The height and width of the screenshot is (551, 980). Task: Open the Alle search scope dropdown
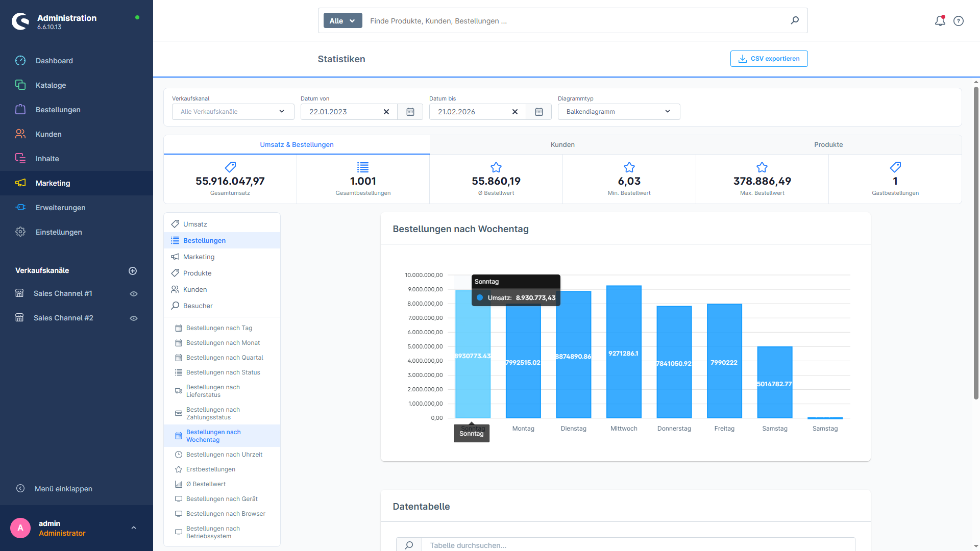tap(342, 20)
